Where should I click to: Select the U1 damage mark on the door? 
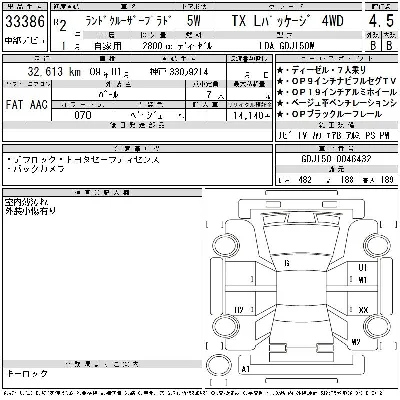coord(363,267)
